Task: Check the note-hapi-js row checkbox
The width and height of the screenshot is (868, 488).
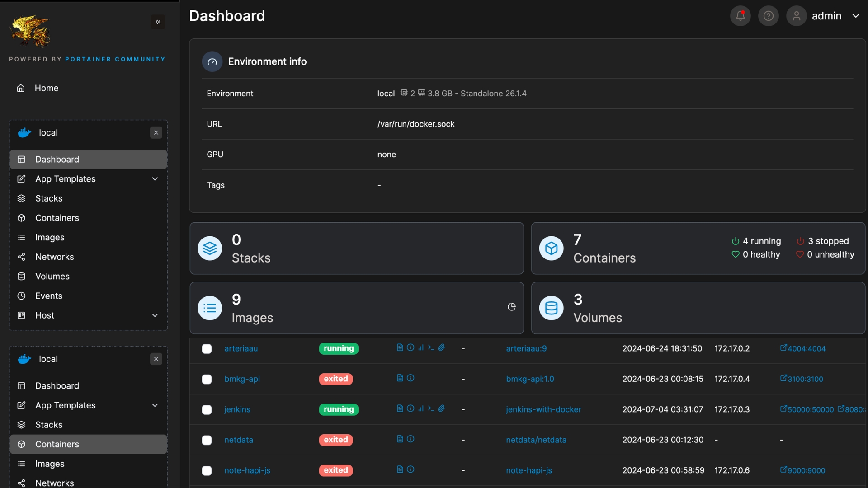Action: 207,470
